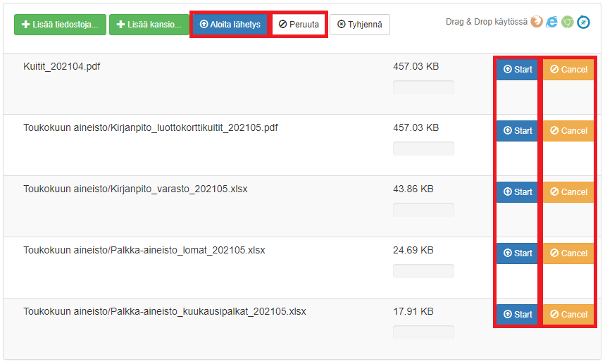
Task: Start upload of Kirjanpito_luottokorttikuitit_202105.pdf
Action: pyautogui.click(x=517, y=131)
